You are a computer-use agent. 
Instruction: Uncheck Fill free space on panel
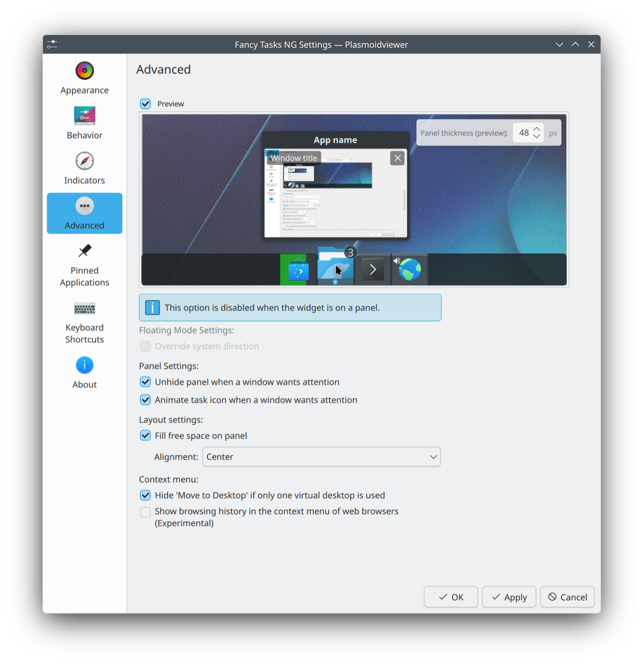coord(146,436)
